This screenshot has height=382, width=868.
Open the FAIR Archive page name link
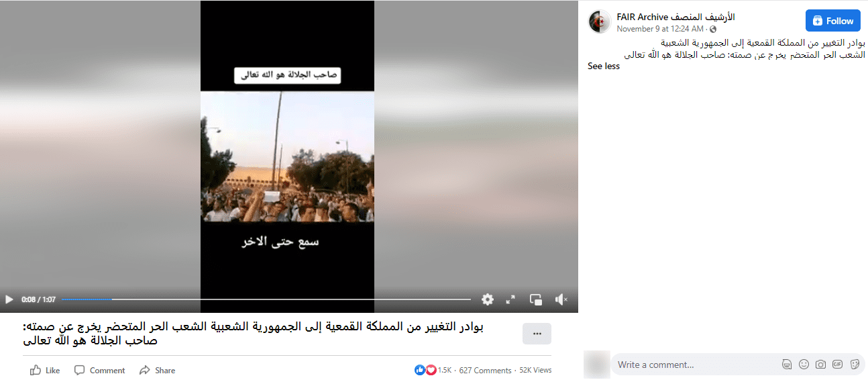675,17
